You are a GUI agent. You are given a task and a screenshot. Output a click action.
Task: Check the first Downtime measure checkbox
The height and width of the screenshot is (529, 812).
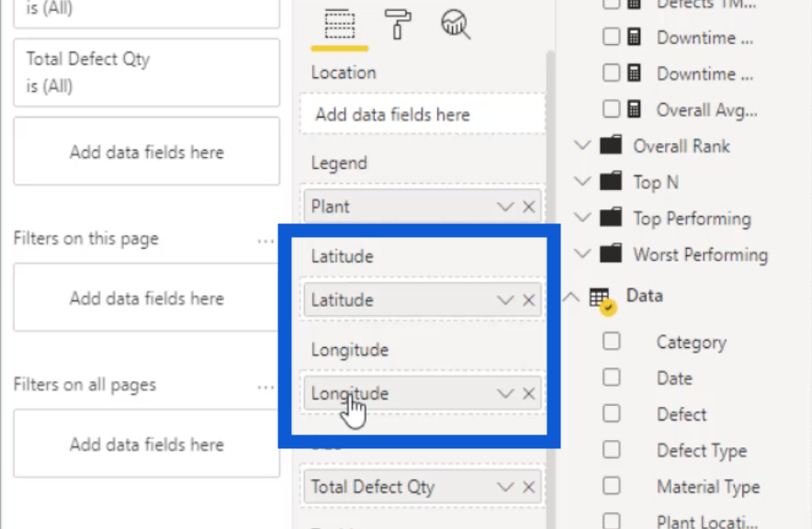611,37
